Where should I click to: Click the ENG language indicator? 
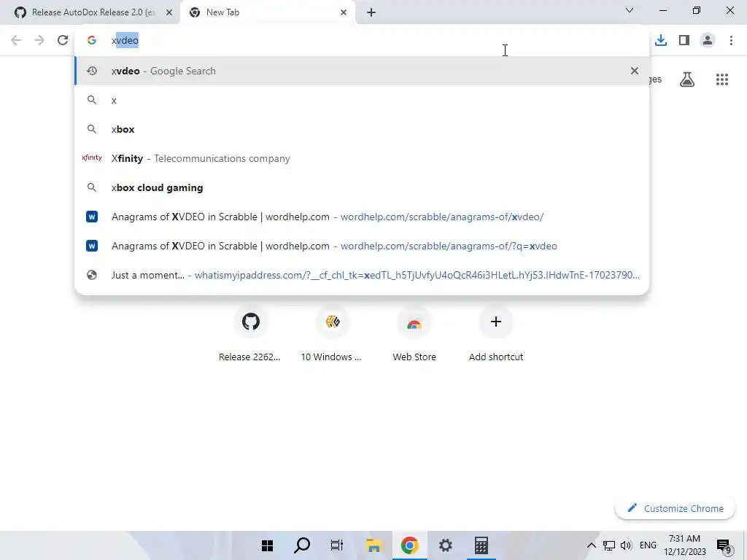pyautogui.click(x=648, y=545)
